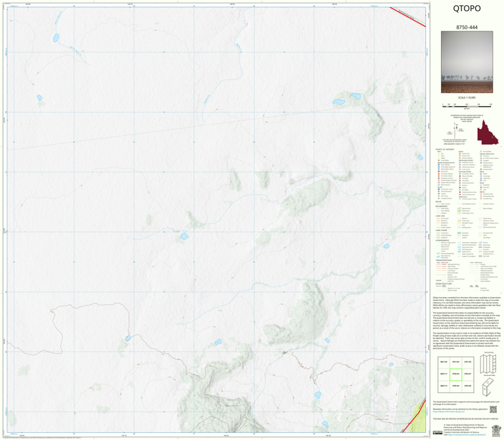This screenshot has height=440, width=504.
Task: Click the QR code
Action: point(493,409)
